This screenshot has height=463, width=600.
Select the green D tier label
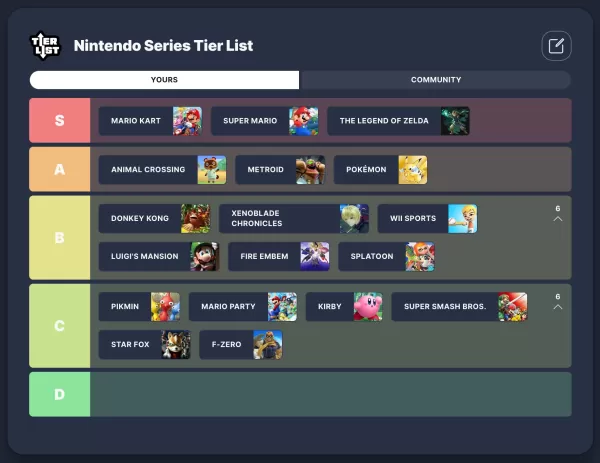pos(60,394)
